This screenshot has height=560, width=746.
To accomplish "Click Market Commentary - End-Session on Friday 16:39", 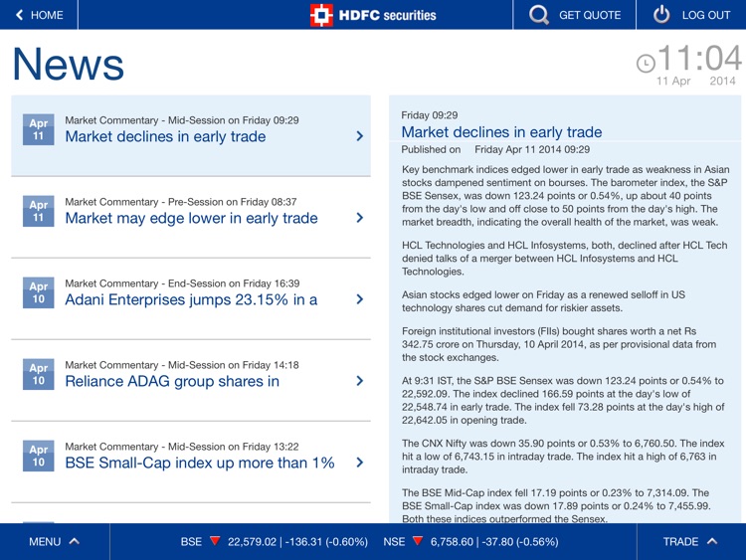I will tap(182, 283).
